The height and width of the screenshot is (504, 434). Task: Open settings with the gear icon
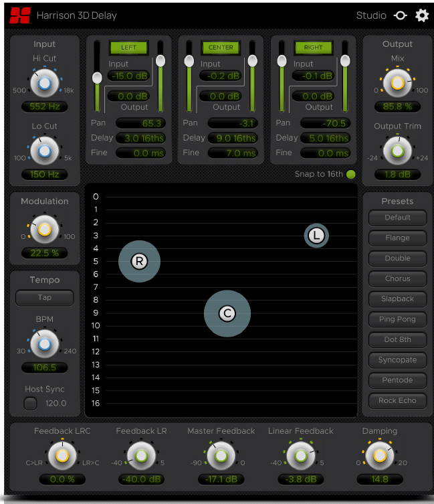pyautogui.click(x=422, y=15)
